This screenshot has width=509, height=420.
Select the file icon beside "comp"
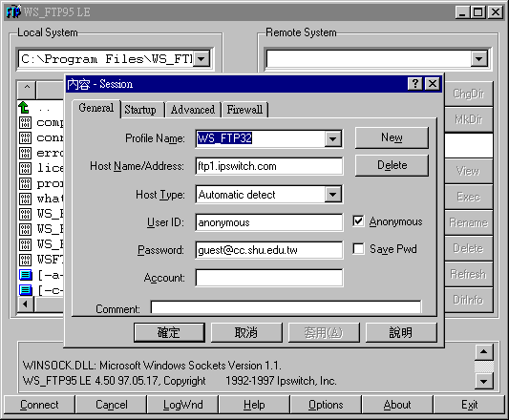point(26,123)
